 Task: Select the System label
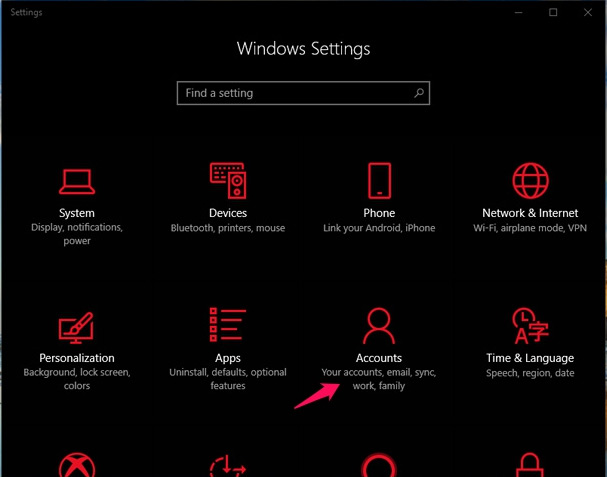(x=77, y=213)
